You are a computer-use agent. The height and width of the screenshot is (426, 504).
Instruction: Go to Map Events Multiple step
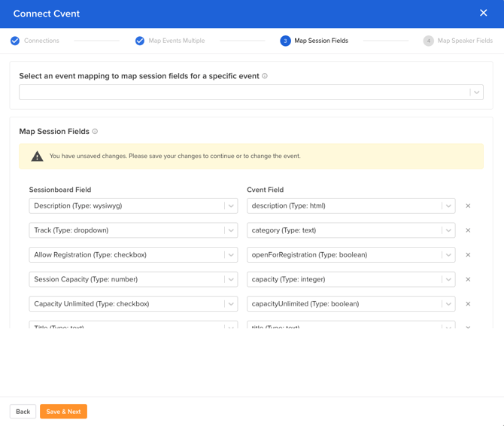pos(177,41)
